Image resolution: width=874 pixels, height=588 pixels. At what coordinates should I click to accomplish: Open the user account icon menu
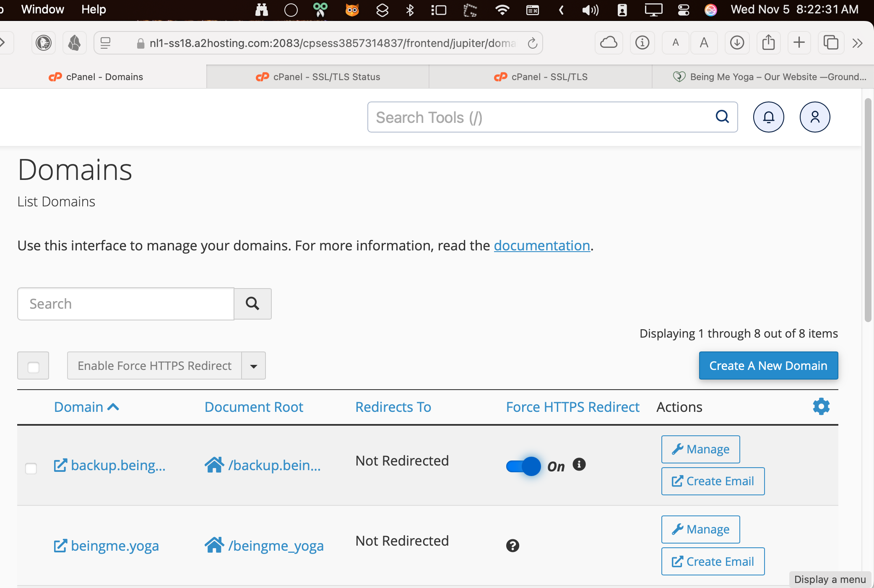pyautogui.click(x=814, y=117)
